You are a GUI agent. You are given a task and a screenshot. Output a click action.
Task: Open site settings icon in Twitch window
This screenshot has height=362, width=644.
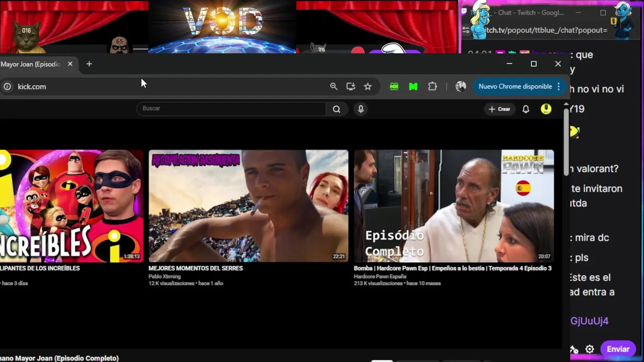click(466, 30)
